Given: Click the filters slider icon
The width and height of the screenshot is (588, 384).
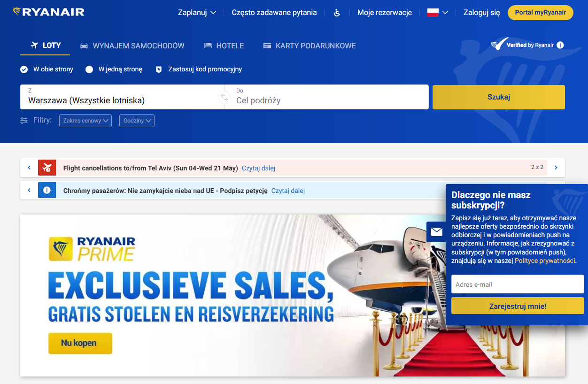Looking at the screenshot, I should pyautogui.click(x=24, y=121).
